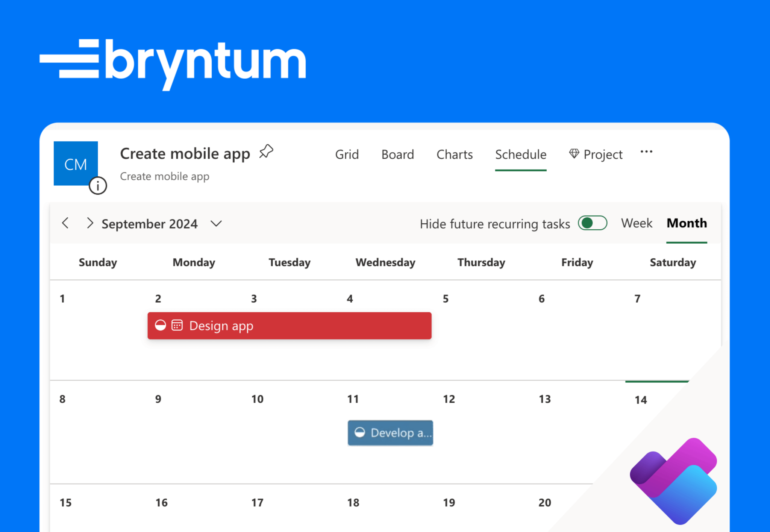Open the ellipsis overflow menu
The width and height of the screenshot is (770, 532).
pyautogui.click(x=646, y=152)
